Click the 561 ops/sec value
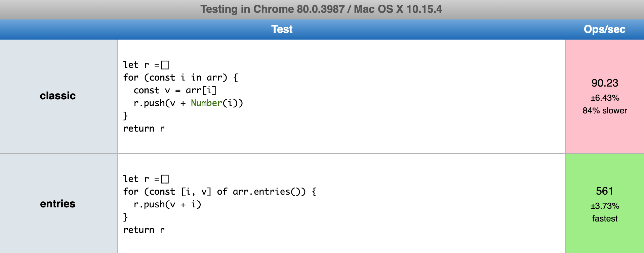644x253 pixels. click(x=604, y=191)
